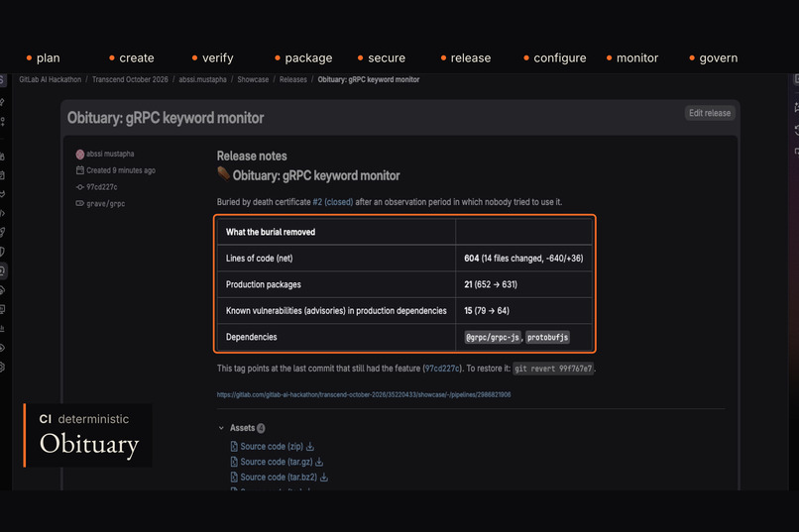
Task: Click the @grpc/grpc-js code tag
Action: 493,337
